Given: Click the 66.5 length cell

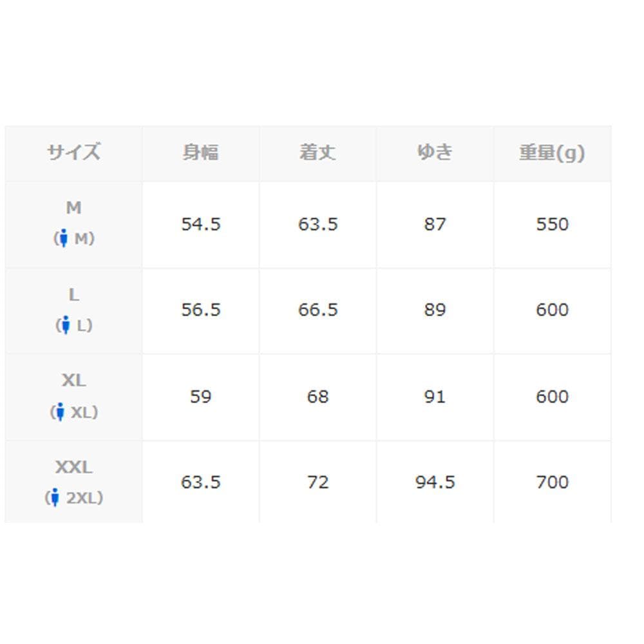Looking at the screenshot, I should 317,310.
